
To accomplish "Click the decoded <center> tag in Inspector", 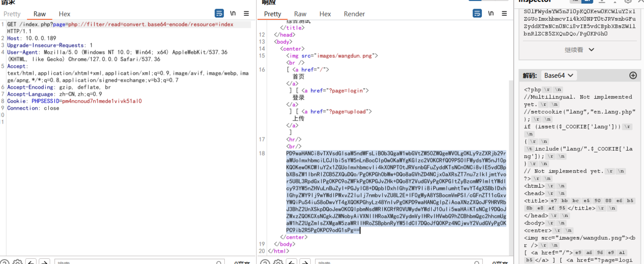I will [538, 230].
